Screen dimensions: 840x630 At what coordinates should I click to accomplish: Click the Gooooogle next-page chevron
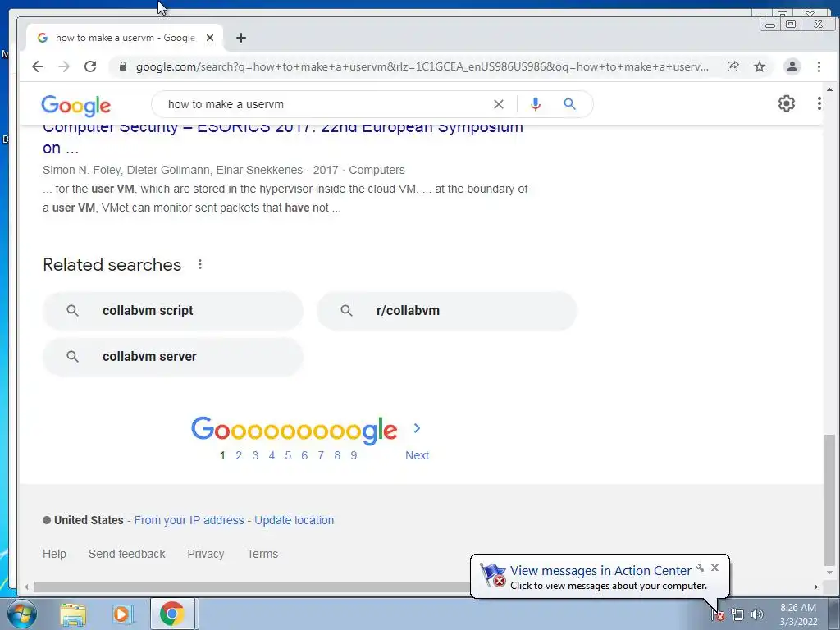click(417, 428)
